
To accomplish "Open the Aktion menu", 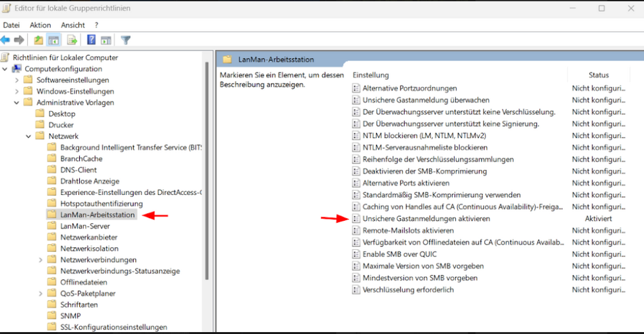I will (x=40, y=25).
